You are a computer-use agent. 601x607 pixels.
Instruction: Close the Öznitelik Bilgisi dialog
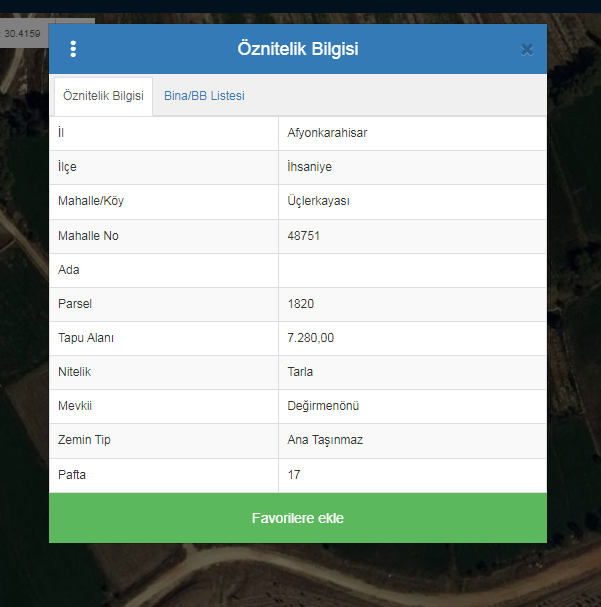527,50
